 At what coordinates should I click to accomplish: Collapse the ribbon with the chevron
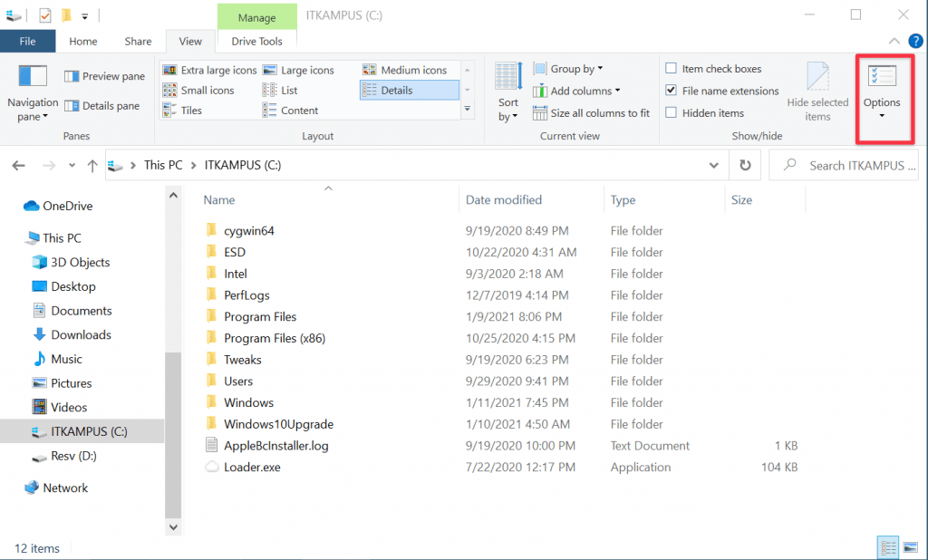click(894, 41)
